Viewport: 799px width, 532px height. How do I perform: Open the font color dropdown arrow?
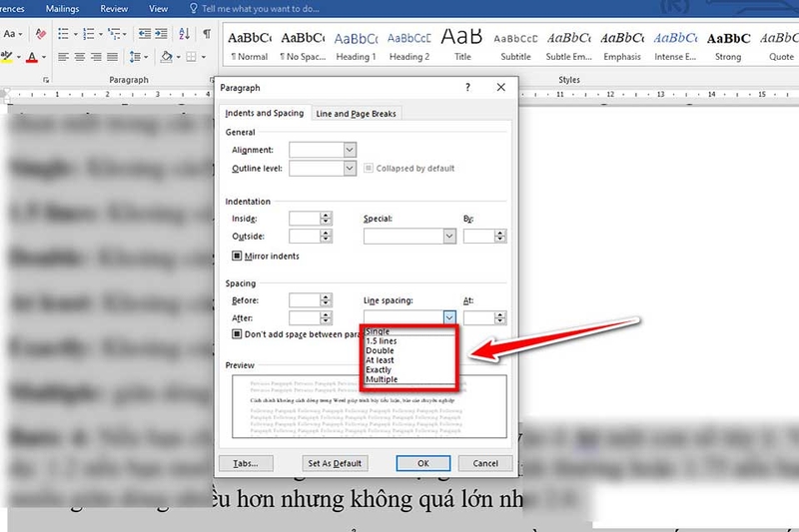click(44, 57)
